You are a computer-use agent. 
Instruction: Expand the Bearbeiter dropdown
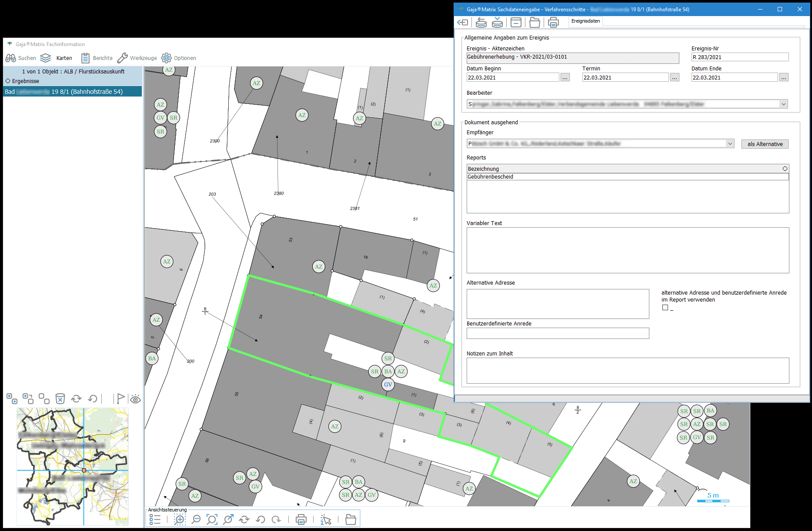click(783, 104)
